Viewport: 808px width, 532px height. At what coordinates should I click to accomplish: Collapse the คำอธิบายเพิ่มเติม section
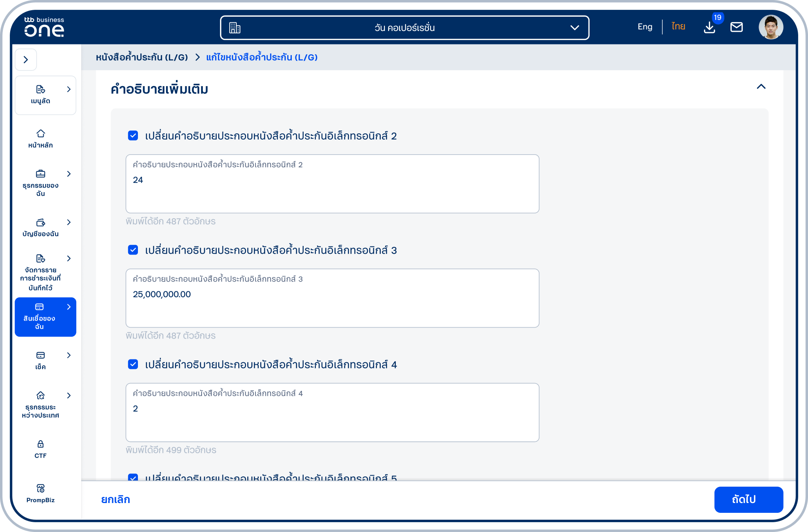coord(761,86)
